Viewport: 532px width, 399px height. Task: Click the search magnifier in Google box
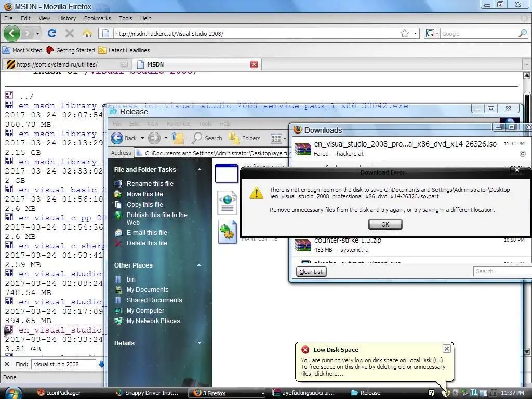pos(523,33)
